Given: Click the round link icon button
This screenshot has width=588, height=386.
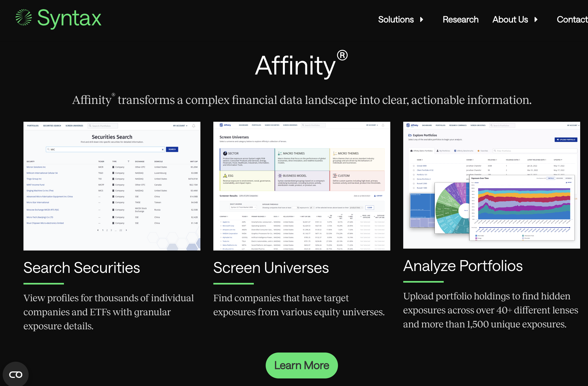Looking at the screenshot, I should (16, 375).
